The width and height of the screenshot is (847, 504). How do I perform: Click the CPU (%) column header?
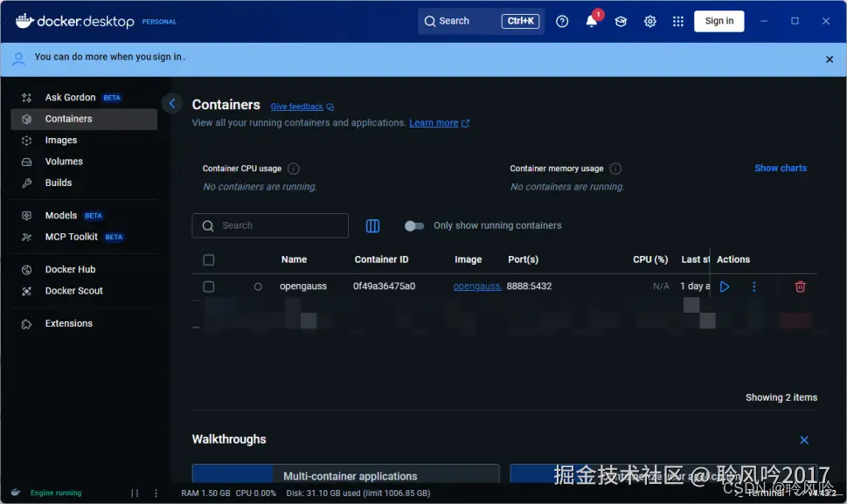point(650,259)
